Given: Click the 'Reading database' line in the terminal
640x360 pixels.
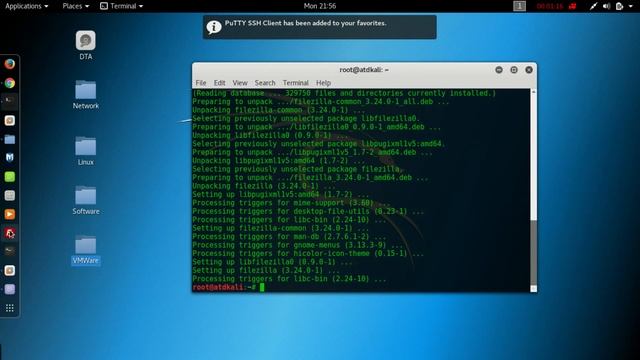Looking at the screenshot, I should pos(344,93).
